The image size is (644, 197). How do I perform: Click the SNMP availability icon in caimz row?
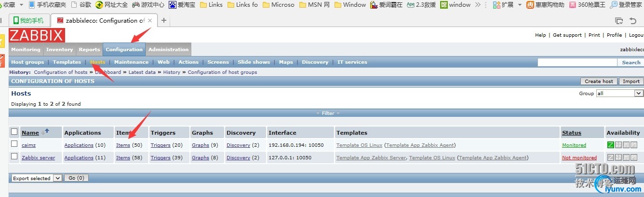click(x=618, y=145)
